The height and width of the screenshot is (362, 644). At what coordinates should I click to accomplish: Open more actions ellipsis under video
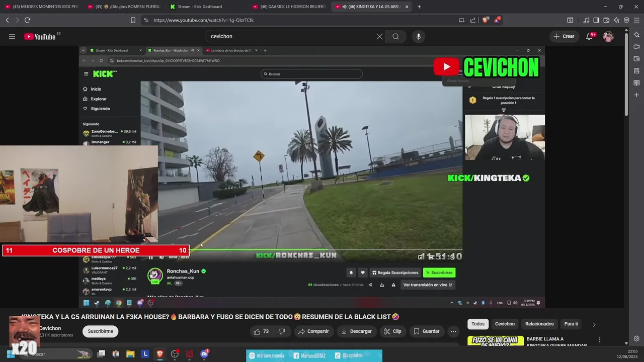453,331
